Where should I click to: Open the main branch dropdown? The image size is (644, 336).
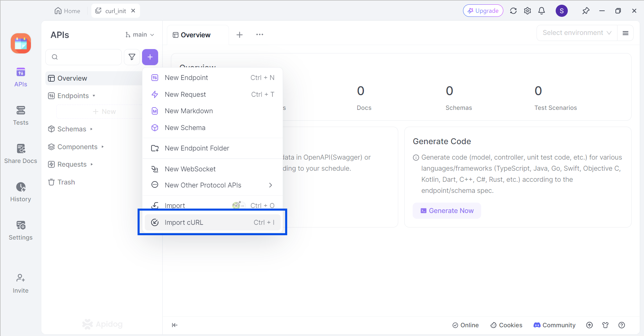[x=140, y=35]
